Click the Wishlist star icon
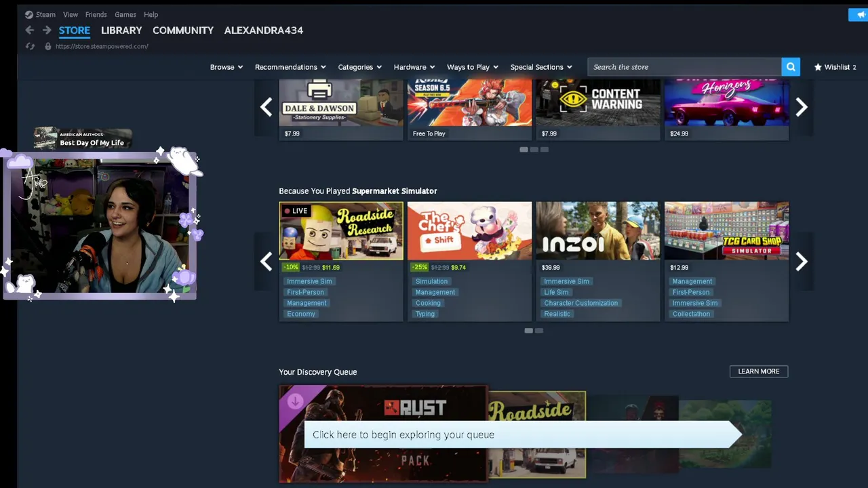Viewport: 868px width, 488px height. (x=818, y=67)
